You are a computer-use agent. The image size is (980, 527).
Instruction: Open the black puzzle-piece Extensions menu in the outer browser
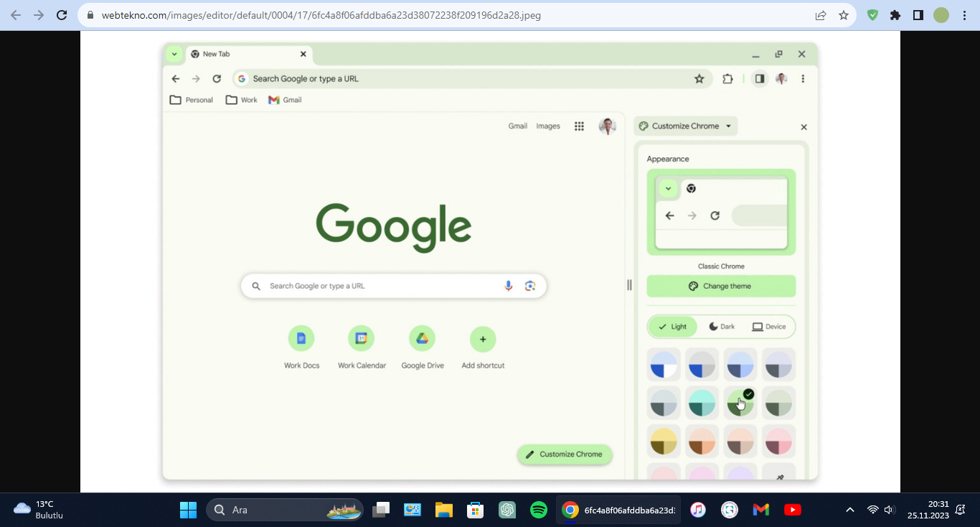point(895,15)
